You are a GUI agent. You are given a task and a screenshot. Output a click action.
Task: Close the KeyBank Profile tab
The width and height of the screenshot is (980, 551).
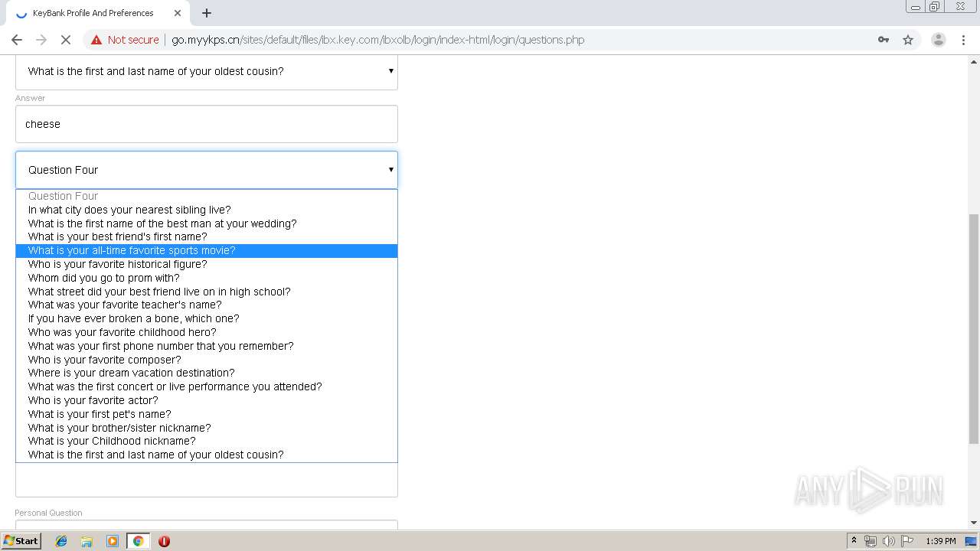(178, 13)
